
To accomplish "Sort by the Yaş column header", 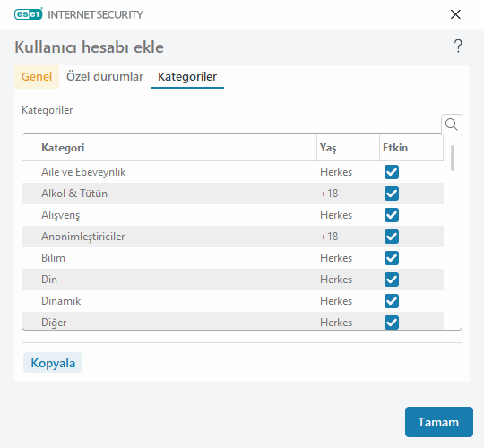I will 348,148.
